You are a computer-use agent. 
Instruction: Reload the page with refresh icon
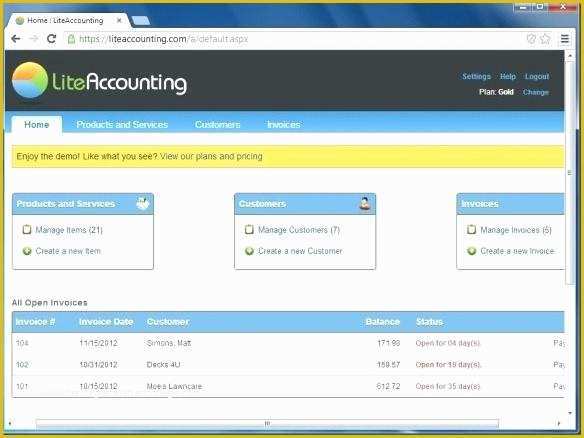coord(51,39)
